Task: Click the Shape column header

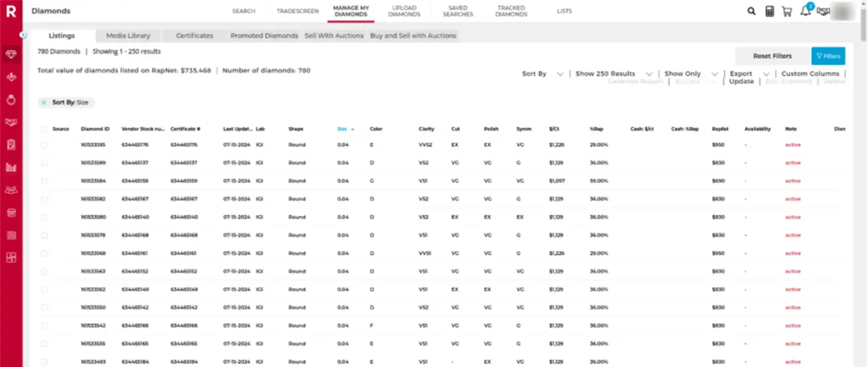Action: tap(296, 129)
